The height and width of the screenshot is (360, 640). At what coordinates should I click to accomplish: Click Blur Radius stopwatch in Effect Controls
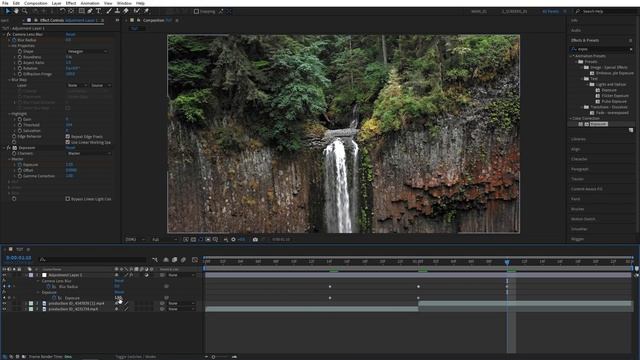pos(14,40)
